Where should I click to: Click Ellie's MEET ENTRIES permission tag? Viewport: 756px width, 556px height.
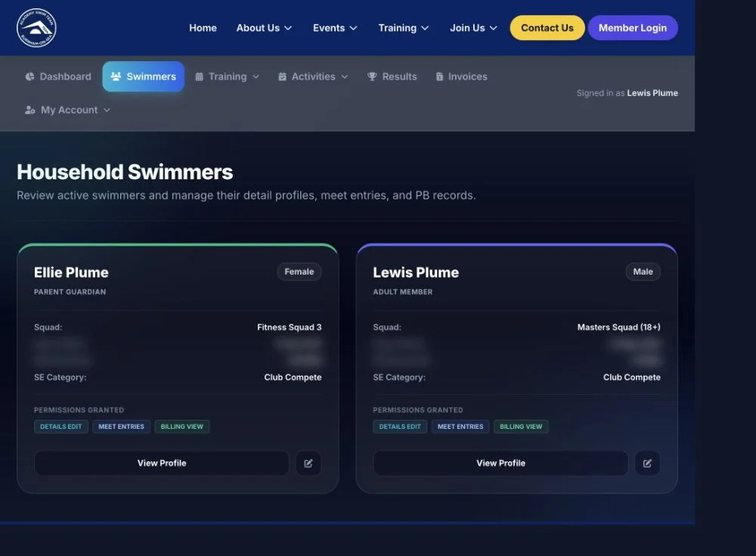[x=121, y=427]
